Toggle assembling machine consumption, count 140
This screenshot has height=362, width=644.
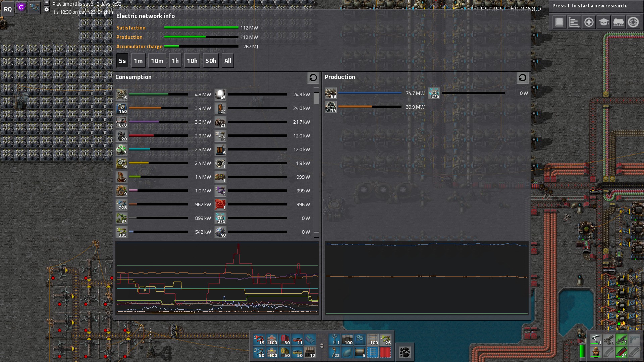point(121,108)
